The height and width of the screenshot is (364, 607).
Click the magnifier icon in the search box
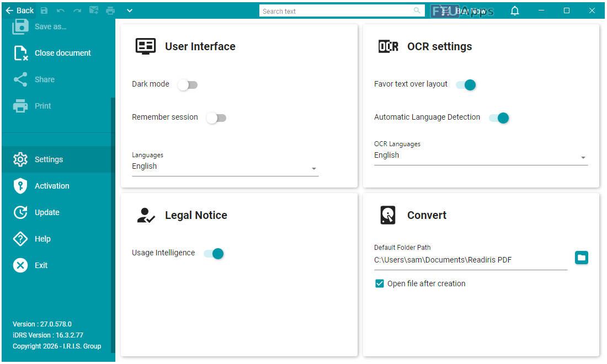coord(417,10)
